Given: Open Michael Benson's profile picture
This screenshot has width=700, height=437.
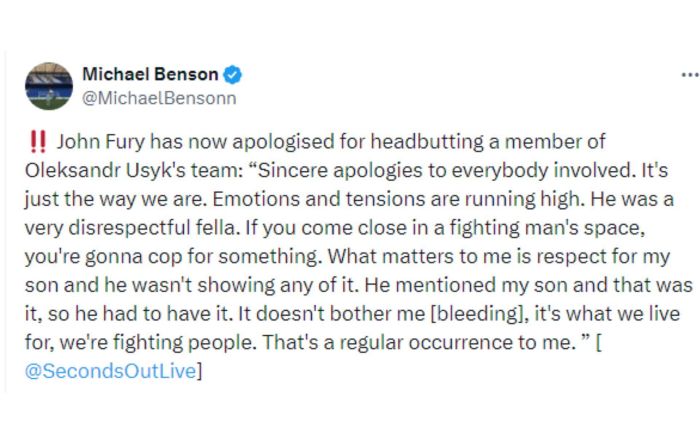Looking at the screenshot, I should 49,86.
